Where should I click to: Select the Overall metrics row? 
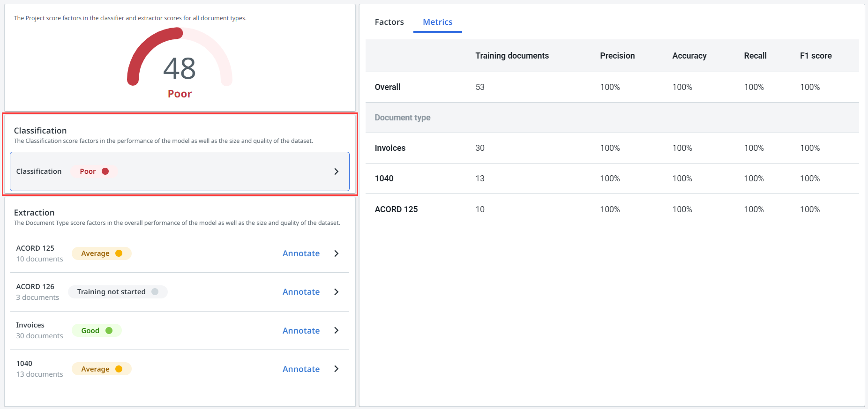pyautogui.click(x=388, y=87)
